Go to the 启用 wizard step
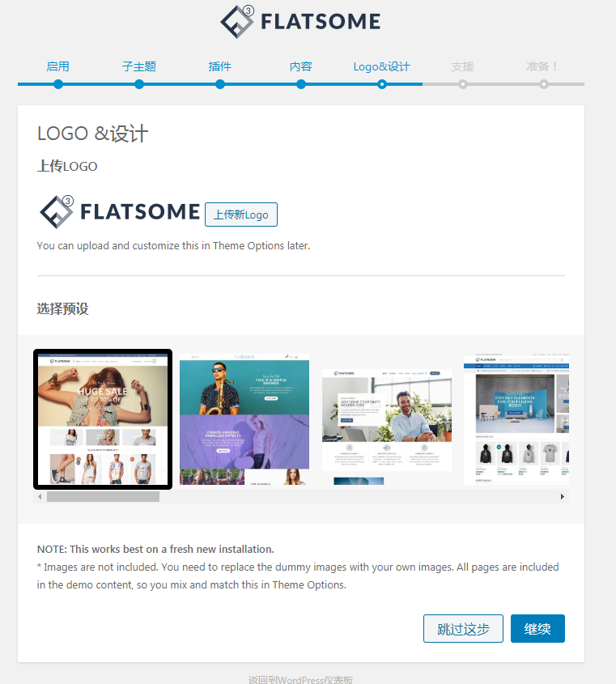This screenshot has height=684, width=616. tap(58, 66)
